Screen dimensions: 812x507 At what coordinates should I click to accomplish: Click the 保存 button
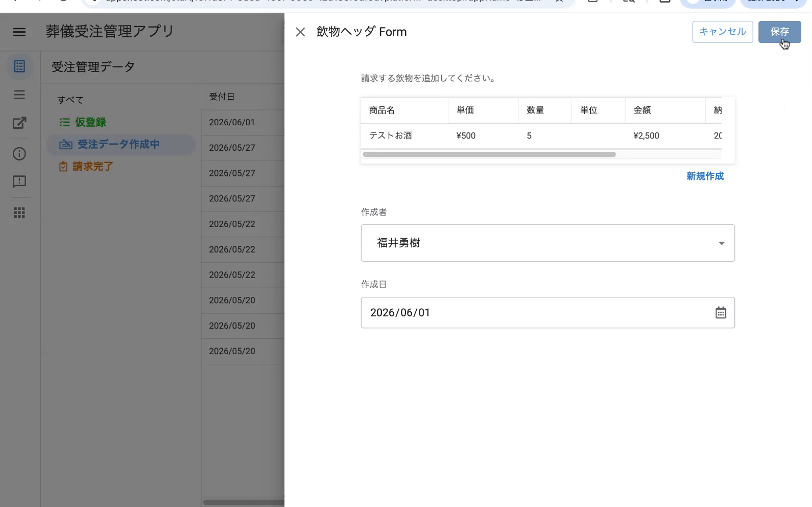pos(779,32)
